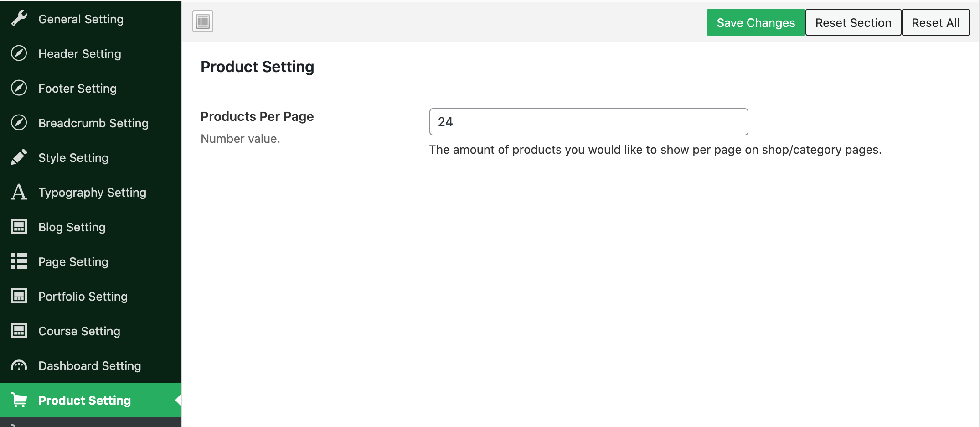The width and height of the screenshot is (980, 427).
Task: Click the Breadcrumb Setting compass icon
Action: (x=19, y=123)
